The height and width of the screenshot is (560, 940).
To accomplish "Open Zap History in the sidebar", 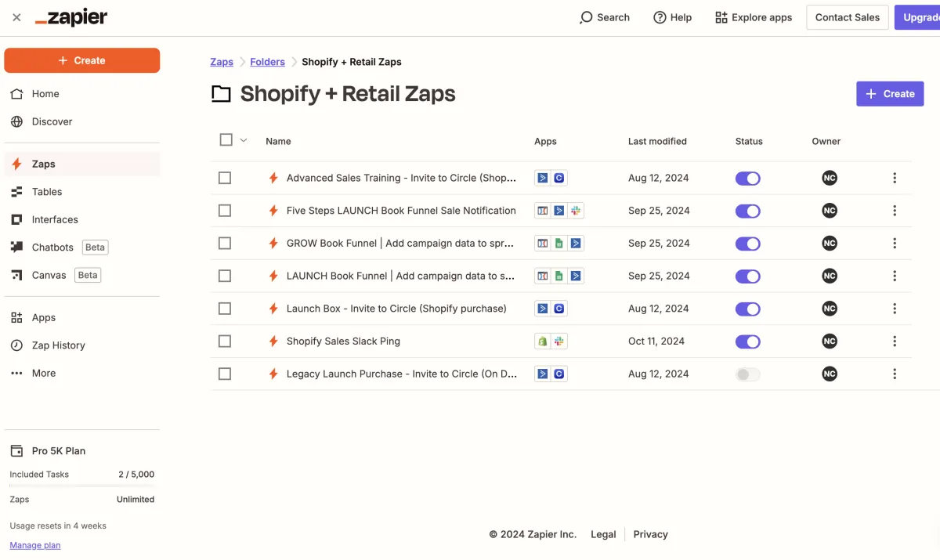I will point(82,345).
